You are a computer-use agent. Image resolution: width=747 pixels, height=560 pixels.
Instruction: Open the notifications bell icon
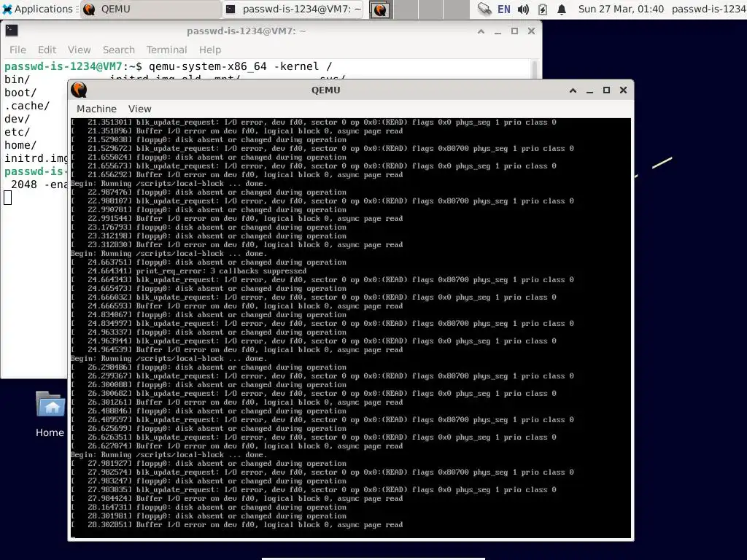(x=562, y=9)
